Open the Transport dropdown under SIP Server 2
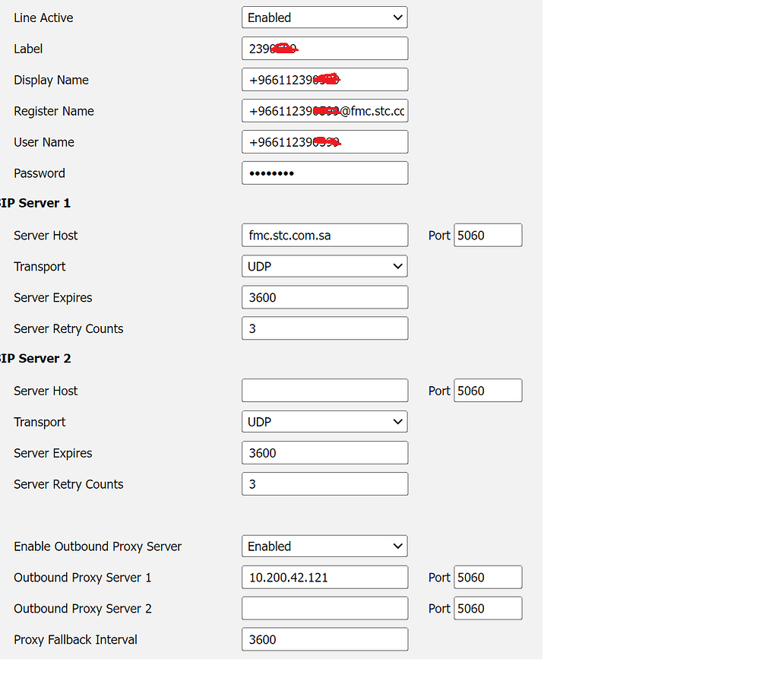 click(x=324, y=421)
